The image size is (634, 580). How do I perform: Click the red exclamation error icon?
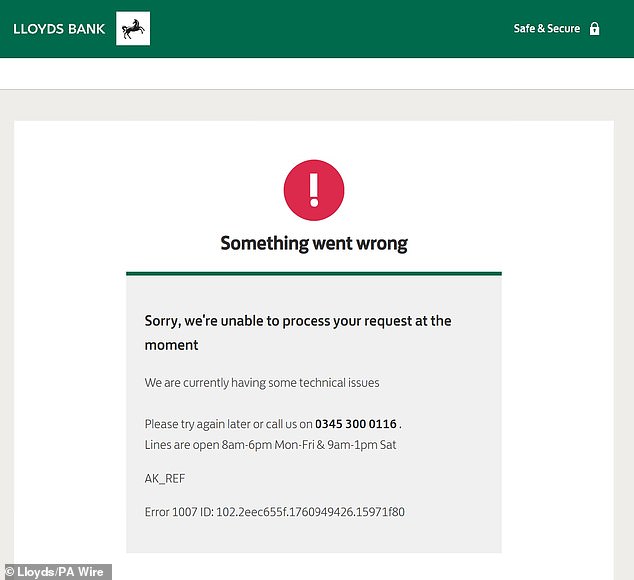point(313,190)
